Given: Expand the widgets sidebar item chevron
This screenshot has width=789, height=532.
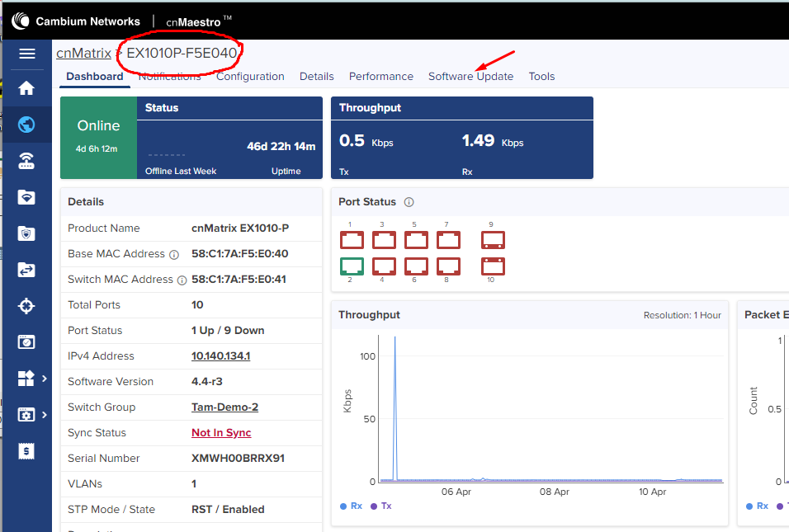Looking at the screenshot, I should click(45, 379).
